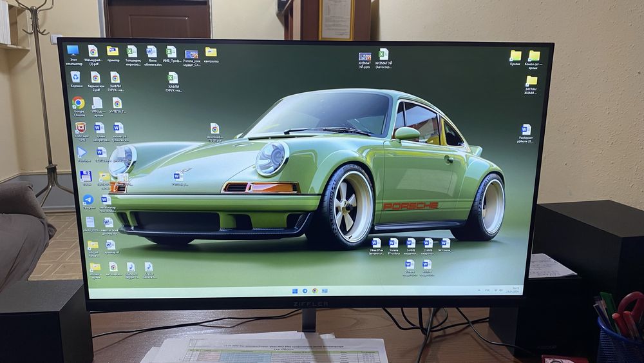The image size is (644, 363).
Task: Open the ХИЗМАТ УЙ.pptx presentation
Action: [x=365, y=60]
